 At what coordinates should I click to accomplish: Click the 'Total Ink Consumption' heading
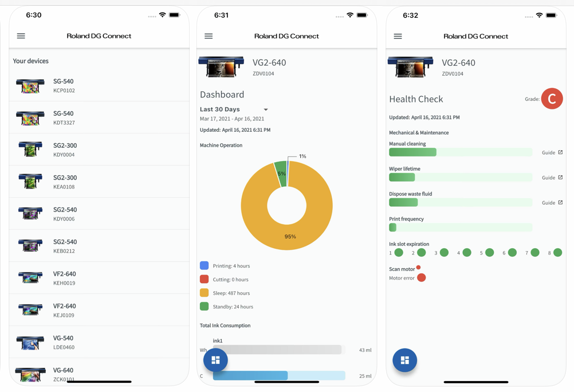[x=225, y=326]
